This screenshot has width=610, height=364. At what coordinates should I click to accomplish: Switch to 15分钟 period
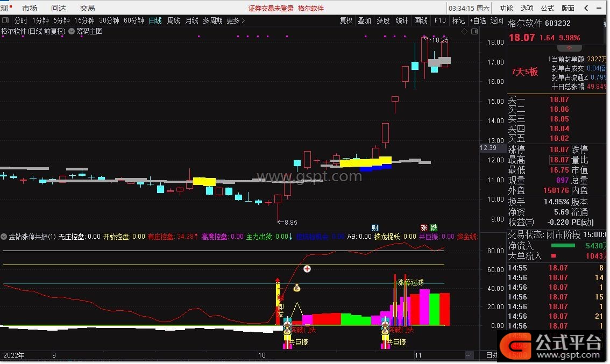(84, 20)
